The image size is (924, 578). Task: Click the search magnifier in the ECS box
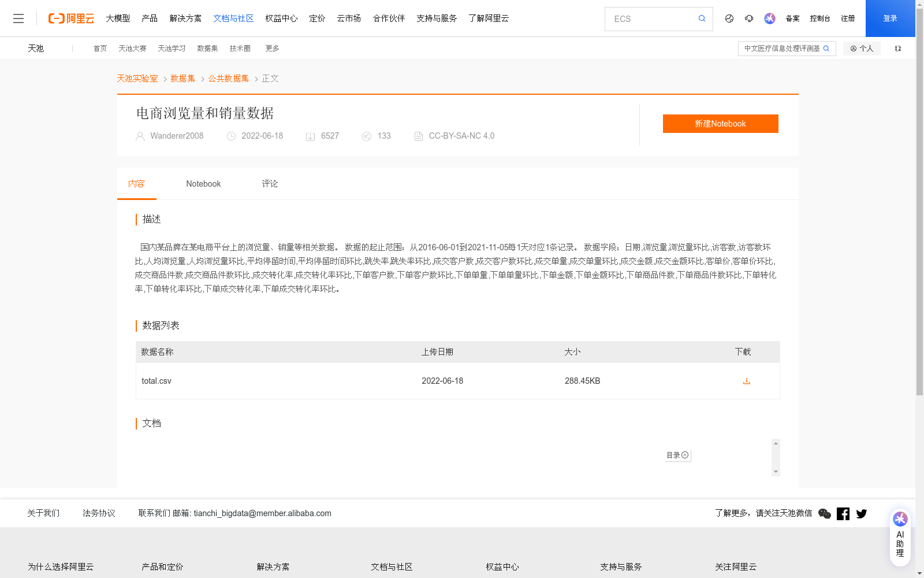(x=702, y=18)
